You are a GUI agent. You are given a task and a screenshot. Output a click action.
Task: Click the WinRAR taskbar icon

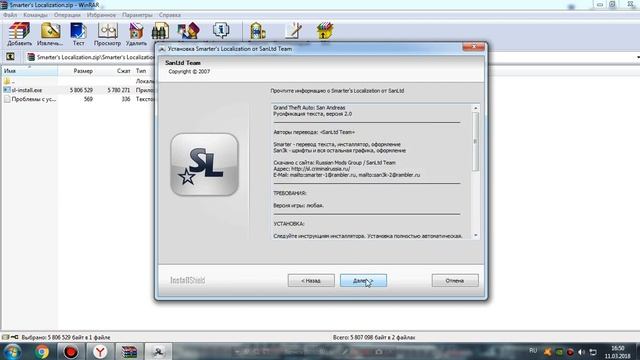(x=129, y=351)
